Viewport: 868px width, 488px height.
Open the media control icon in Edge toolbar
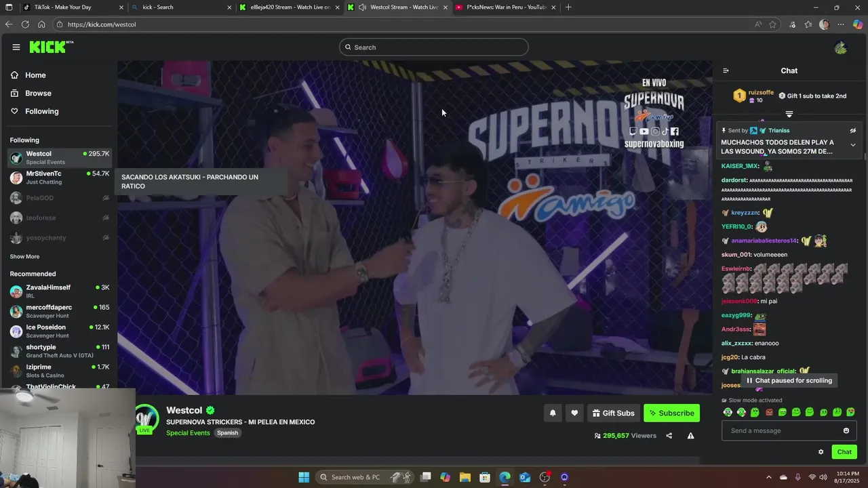(792, 24)
